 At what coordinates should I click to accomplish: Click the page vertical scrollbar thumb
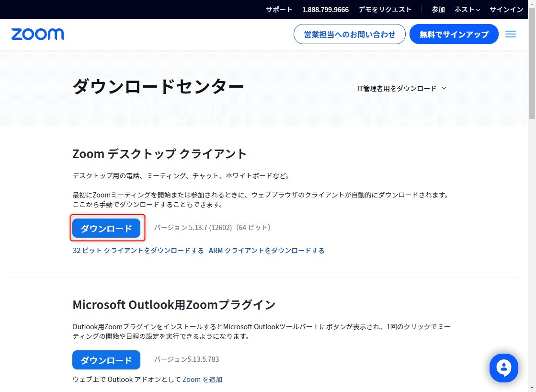point(532,63)
